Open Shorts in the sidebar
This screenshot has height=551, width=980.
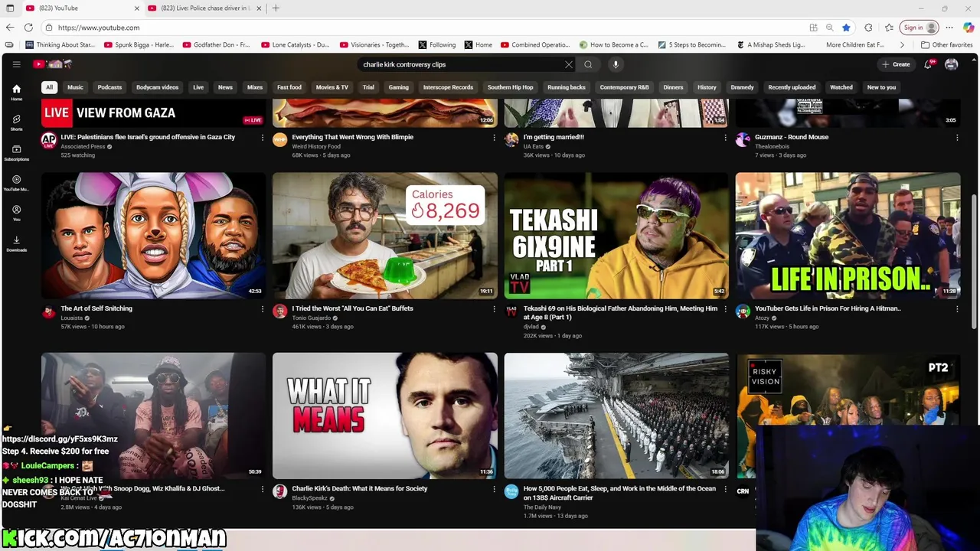pyautogui.click(x=16, y=122)
